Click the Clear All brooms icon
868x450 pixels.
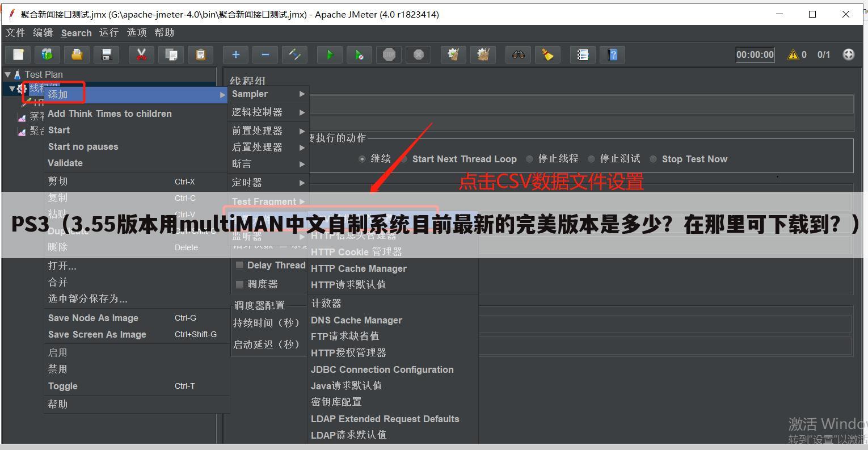(483, 54)
